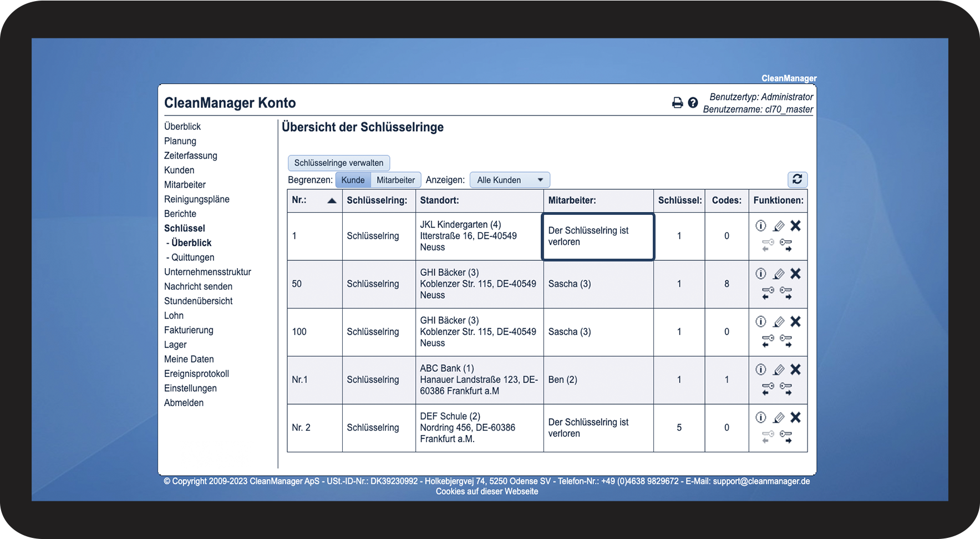Open Quittungen under Schlüssel menu

click(192, 258)
